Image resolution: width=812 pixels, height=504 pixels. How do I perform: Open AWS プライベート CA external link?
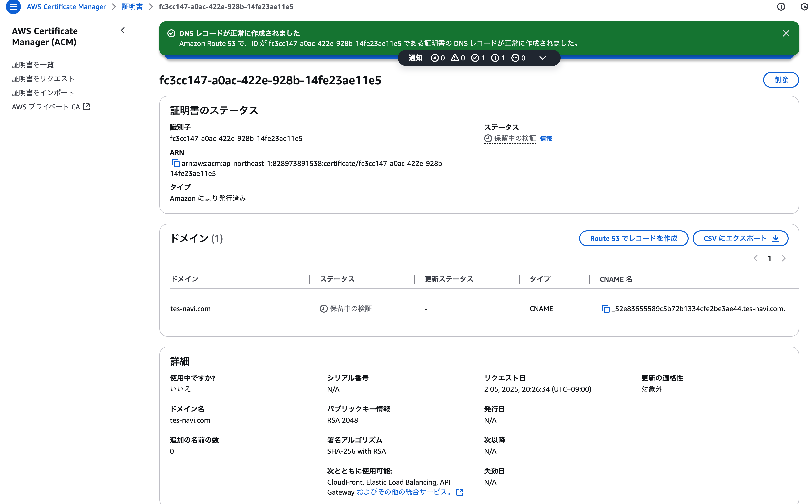coord(51,107)
